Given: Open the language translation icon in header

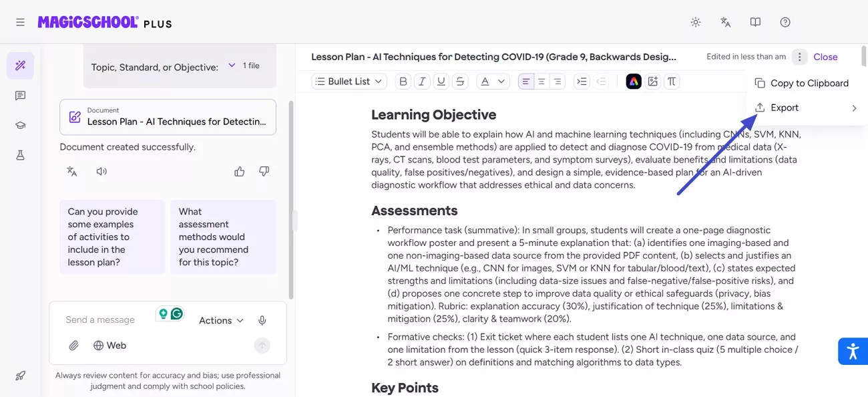Looking at the screenshot, I should tap(726, 22).
